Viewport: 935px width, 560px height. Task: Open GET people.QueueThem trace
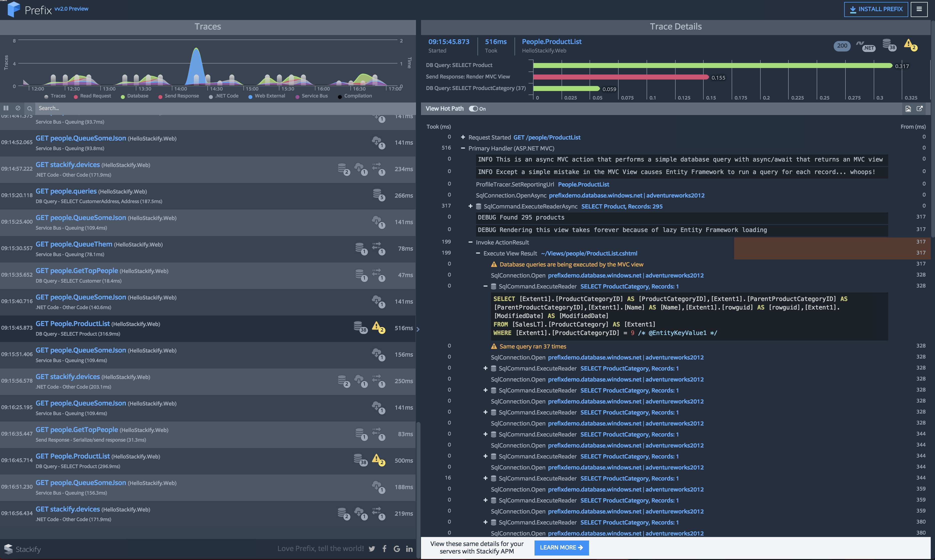tap(74, 244)
